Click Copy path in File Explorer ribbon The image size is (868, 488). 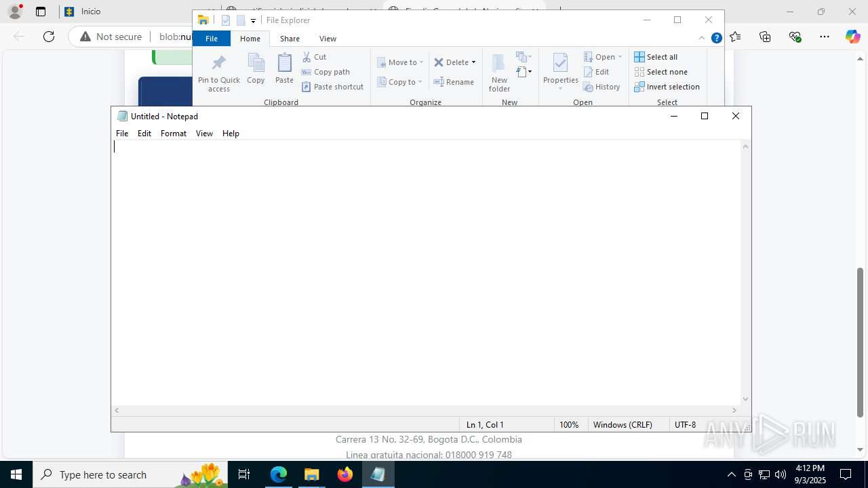[325, 72]
